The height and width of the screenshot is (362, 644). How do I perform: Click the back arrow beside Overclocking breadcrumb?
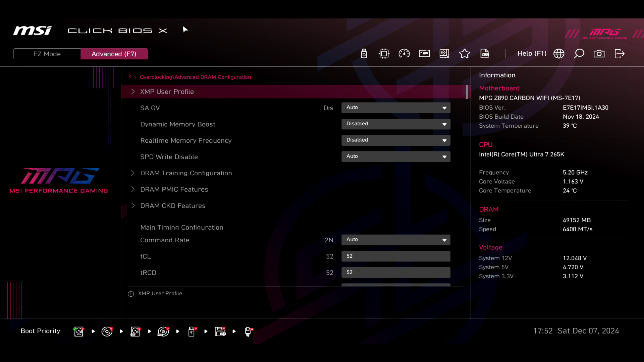click(x=132, y=77)
